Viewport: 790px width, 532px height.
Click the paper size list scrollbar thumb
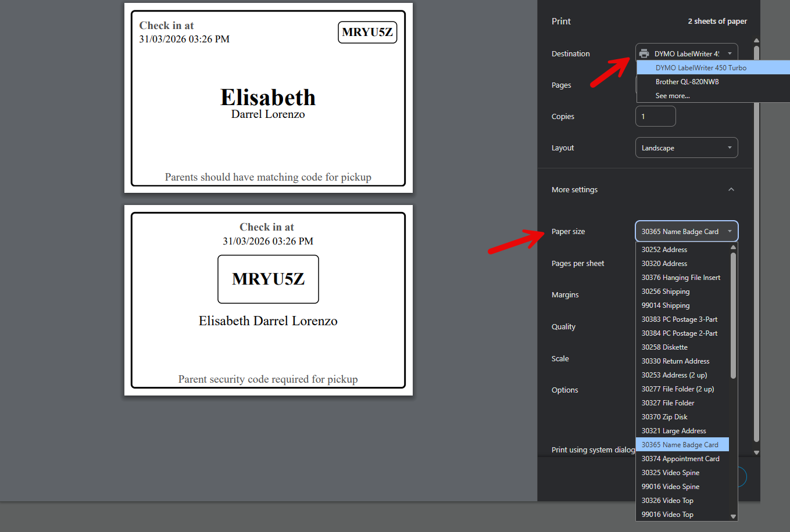733,314
